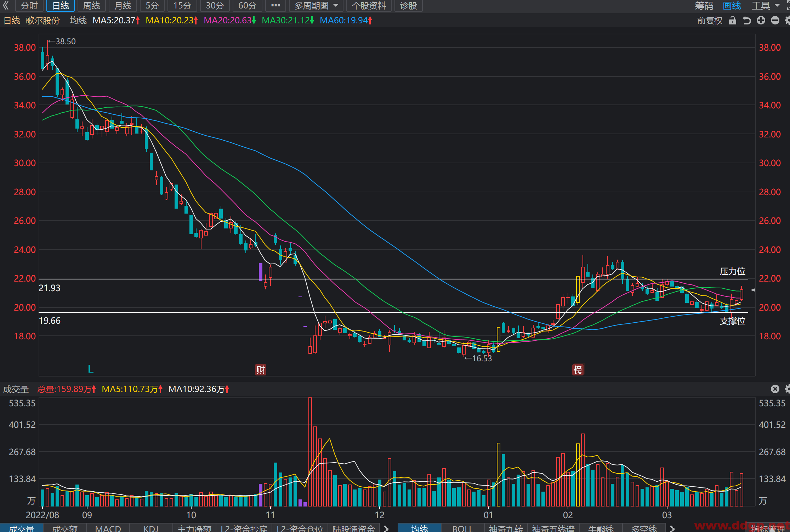Click the MA20:20.63 legend value
The height and width of the screenshot is (532, 790).
coord(230,21)
